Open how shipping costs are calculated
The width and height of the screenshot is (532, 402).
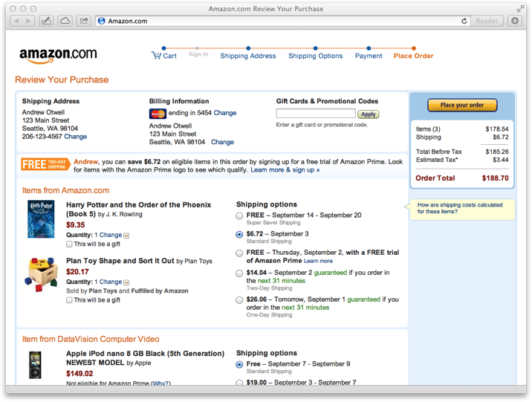(x=460, y=208)
